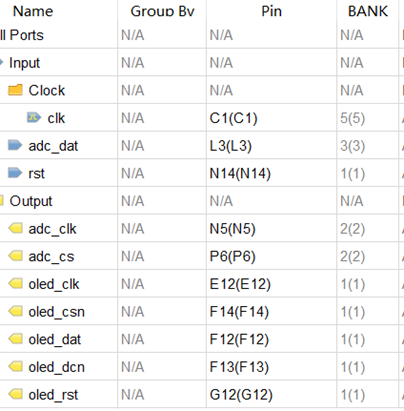The height and width of the screenshot is (411, 404).
Task: Click the Pin column header
Action: [271, 11]
